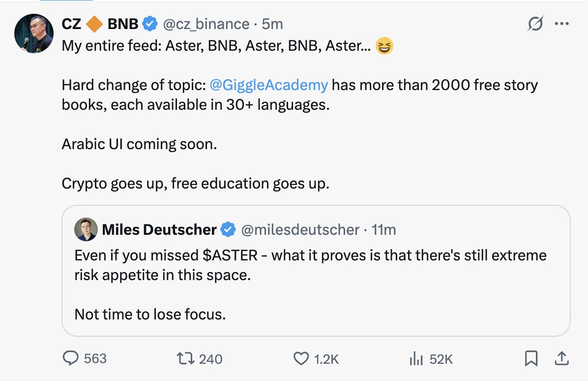Click the Grok slashed-circle icon
Image resolution: width=588 pixels, height=381 pixels.
[536, 24]
